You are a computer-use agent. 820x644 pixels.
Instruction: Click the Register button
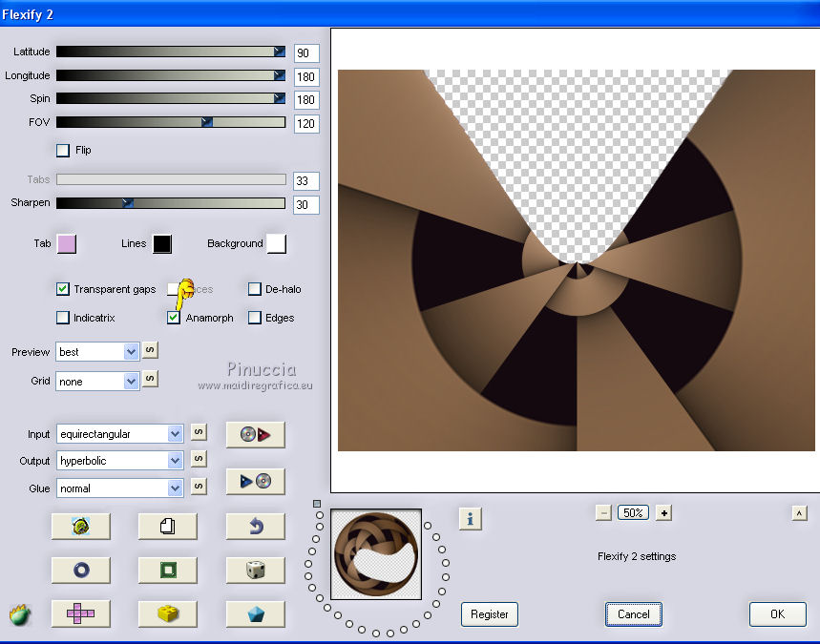[x=490, y=614]
